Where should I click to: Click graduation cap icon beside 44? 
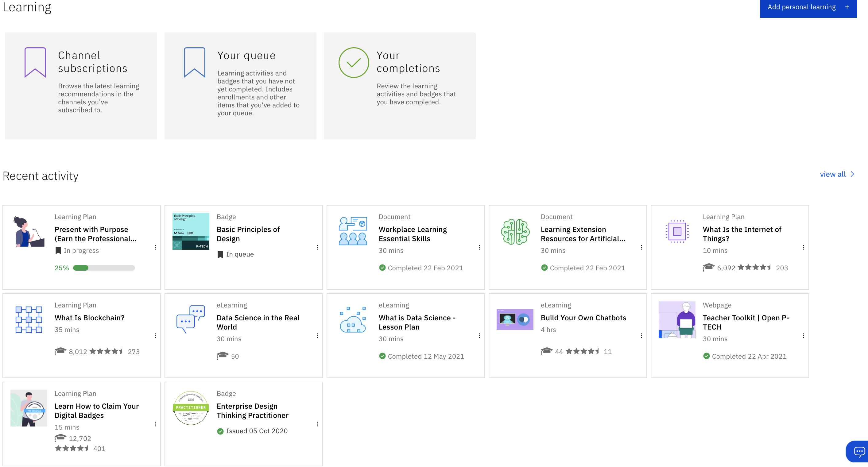point(547,351)
